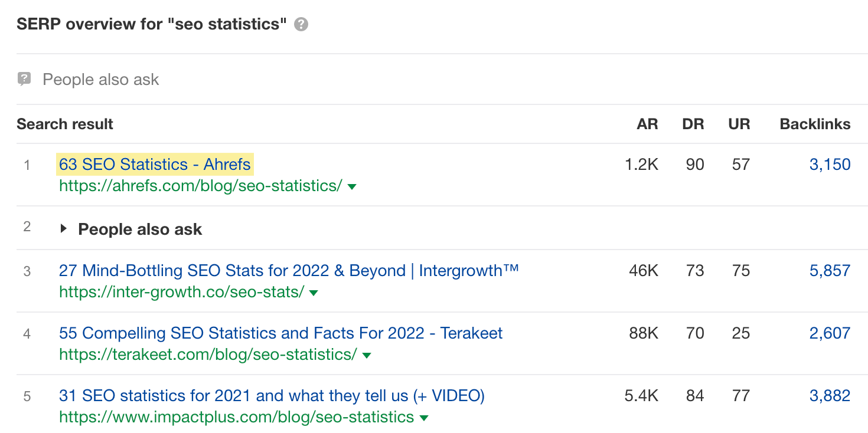Image resolution: width=868 pixels, height=433 pixels.
Task: Expand options for the terakeet.com result URL
Action: tap(366, 355)
